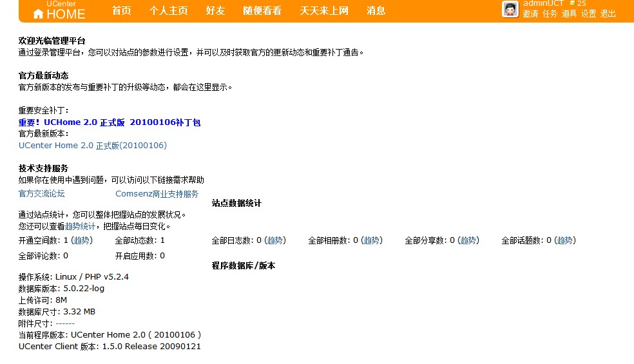Open 设置 from the header
Screen dimensions: 634x364
pos(589,14)
